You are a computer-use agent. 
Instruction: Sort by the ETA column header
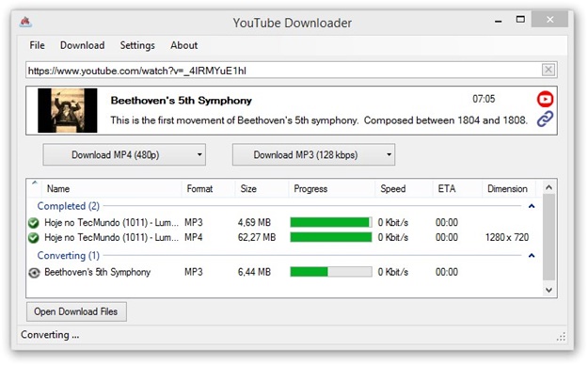tap(457, 188)
